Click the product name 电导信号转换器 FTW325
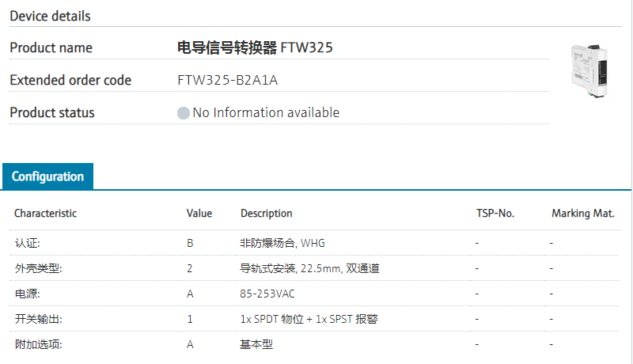The image size is (633, 364). click(255, 47)
